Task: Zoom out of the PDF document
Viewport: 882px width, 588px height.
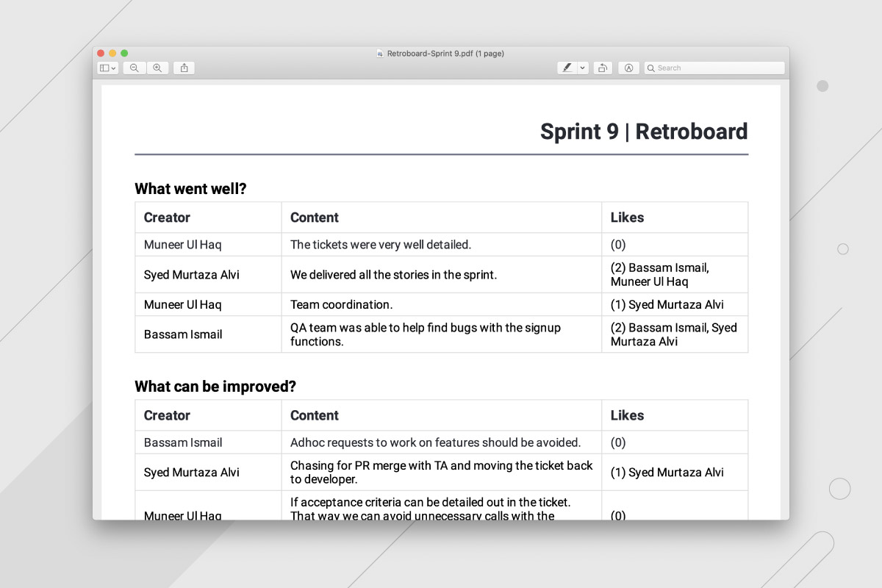Action: pos(134,68)
